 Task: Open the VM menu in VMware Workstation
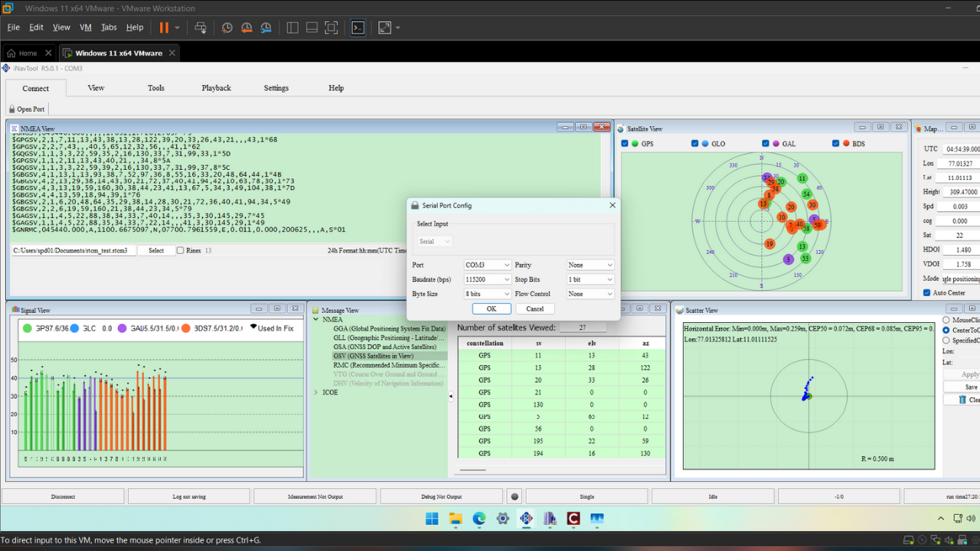[x=85, y=28]
